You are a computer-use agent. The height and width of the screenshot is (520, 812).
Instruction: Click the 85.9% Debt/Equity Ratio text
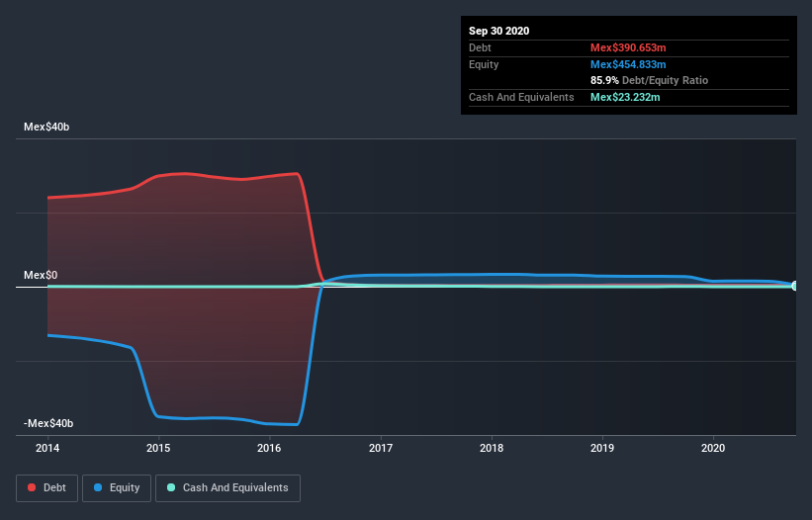point(650,80)
